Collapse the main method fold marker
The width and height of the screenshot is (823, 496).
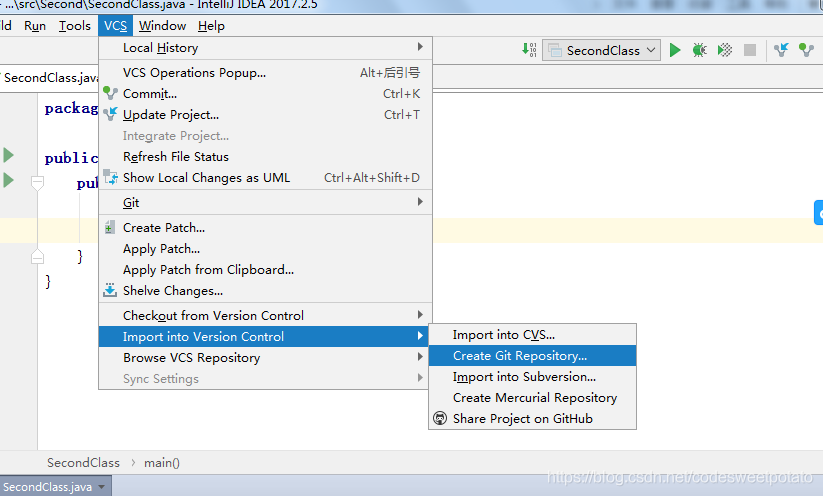pos(37,183)
